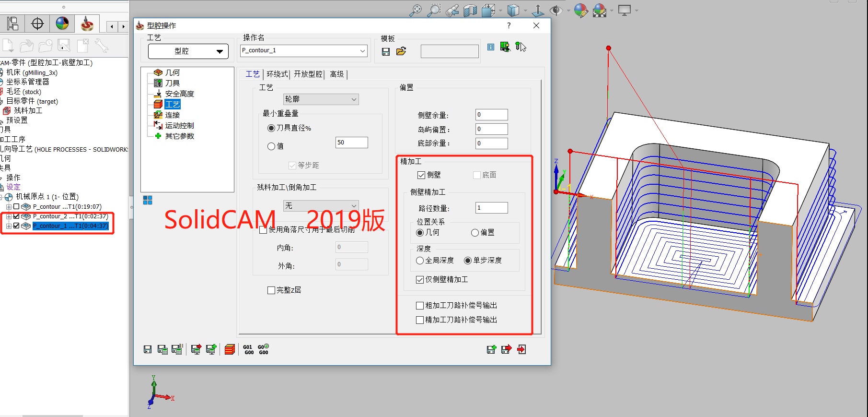Click the Exit operation red arrow icon

coord(522,349)
